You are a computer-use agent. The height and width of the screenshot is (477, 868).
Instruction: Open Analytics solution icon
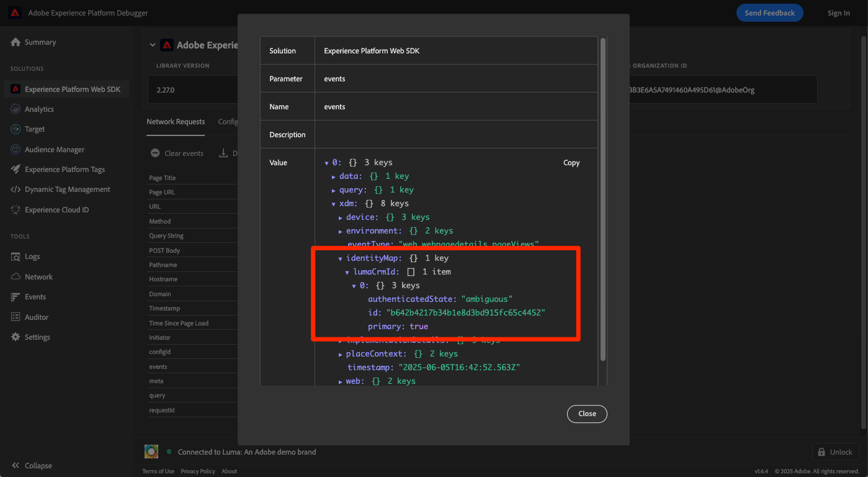pyautogui.click(x=16, y=109)
